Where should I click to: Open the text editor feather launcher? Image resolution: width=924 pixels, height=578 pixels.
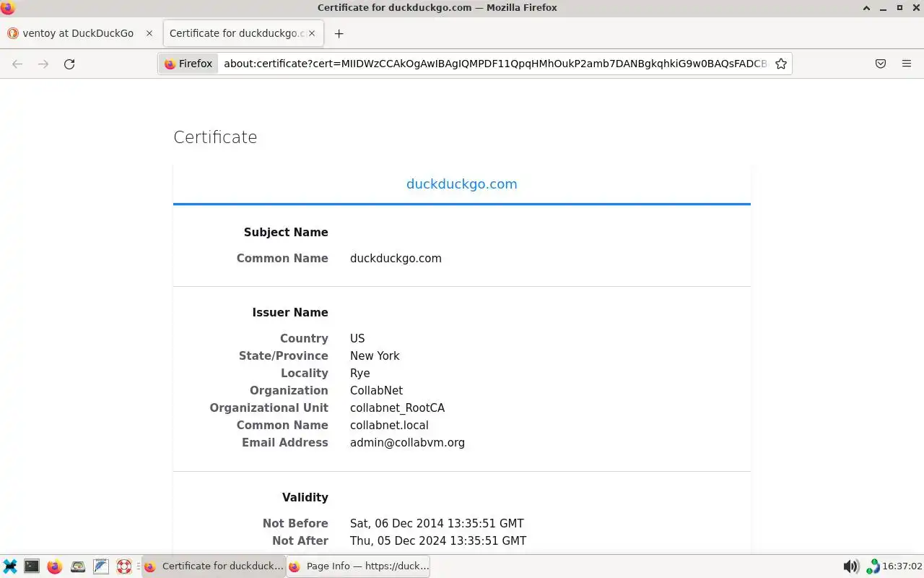tap(101, 566)
